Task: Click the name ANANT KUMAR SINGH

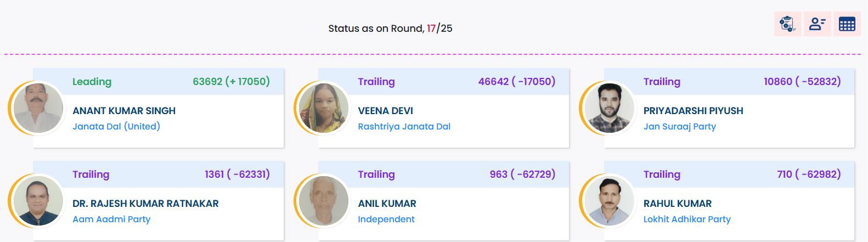Action: (x=124, y=111)
